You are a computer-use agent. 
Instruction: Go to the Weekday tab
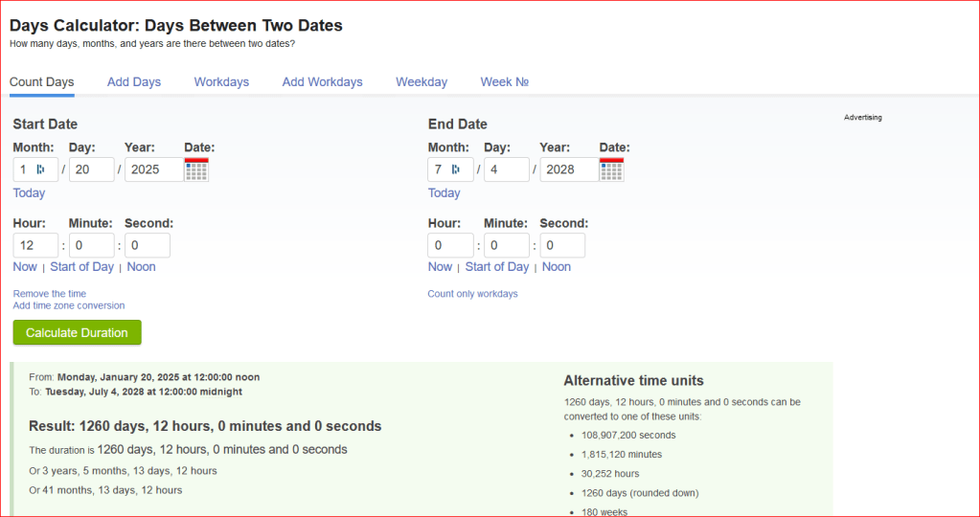tap(422, 82)
